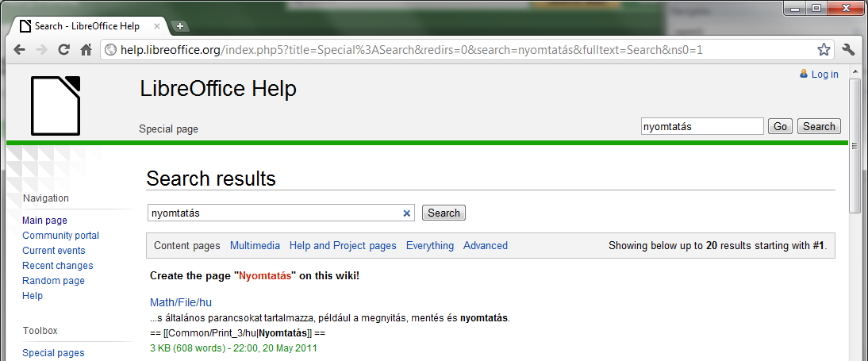868x361 pixels.
Task: Select the Content pages search profile
Action: (x=186, y=246)
